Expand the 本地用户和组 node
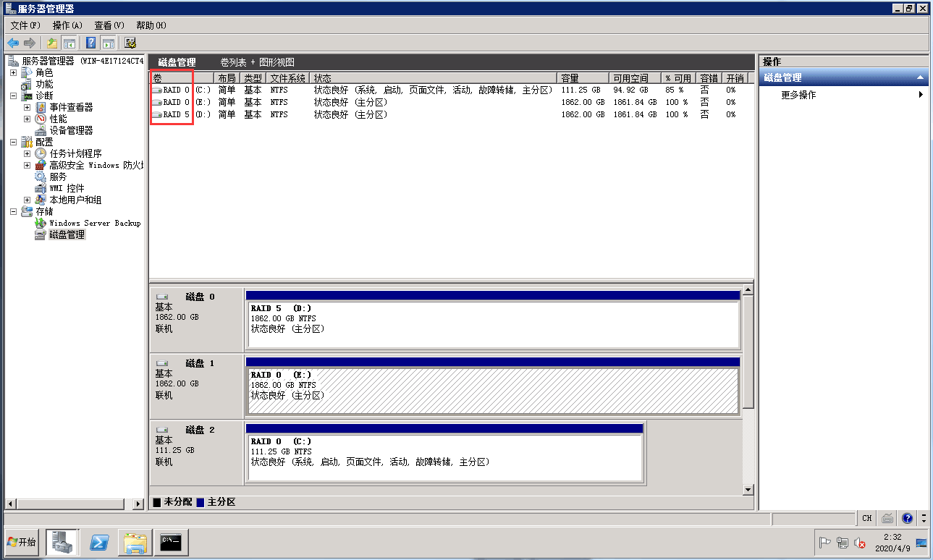The width and height of the screenshot is (933, 560). tap(28, 200)
